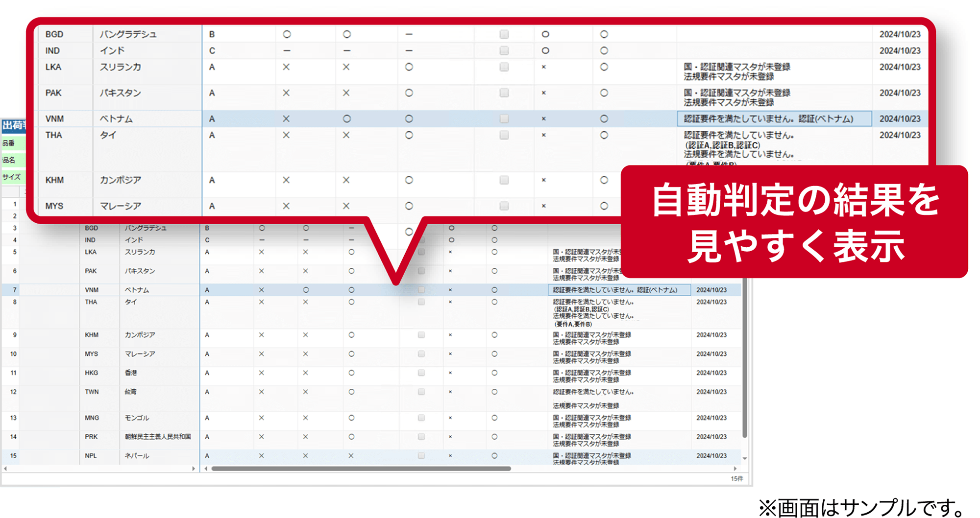Tick the checkbox on the Bangladesh (BGD) row

coord(504,34)
